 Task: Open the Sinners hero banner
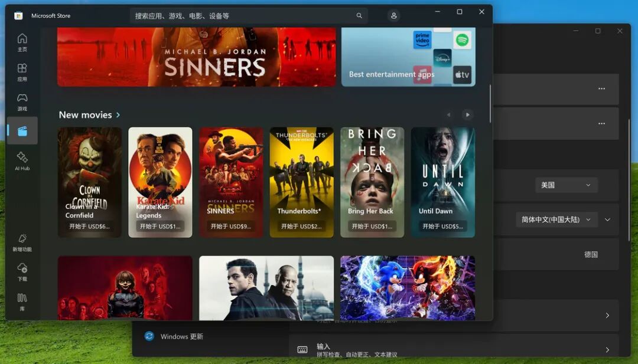197,57
